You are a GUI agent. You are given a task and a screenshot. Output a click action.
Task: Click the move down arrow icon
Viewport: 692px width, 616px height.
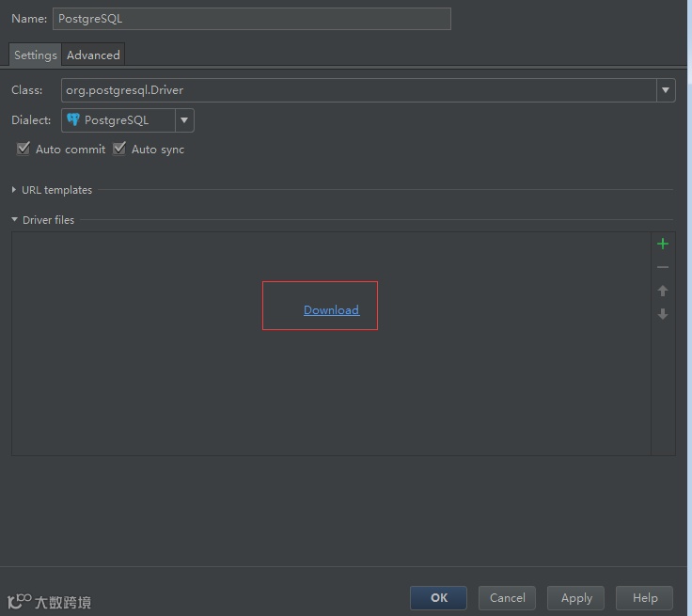point(663,314)
